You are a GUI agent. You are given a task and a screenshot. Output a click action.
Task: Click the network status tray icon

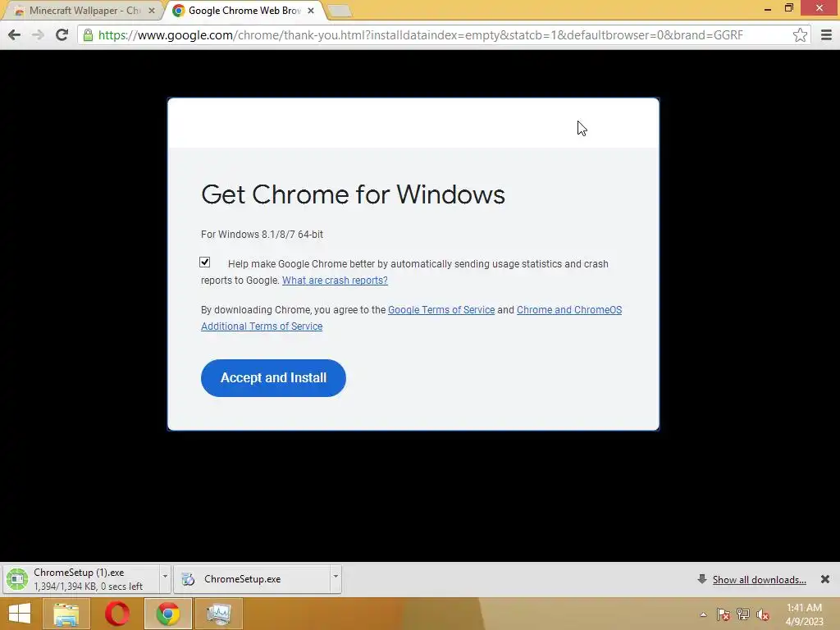tap(743, 614)
